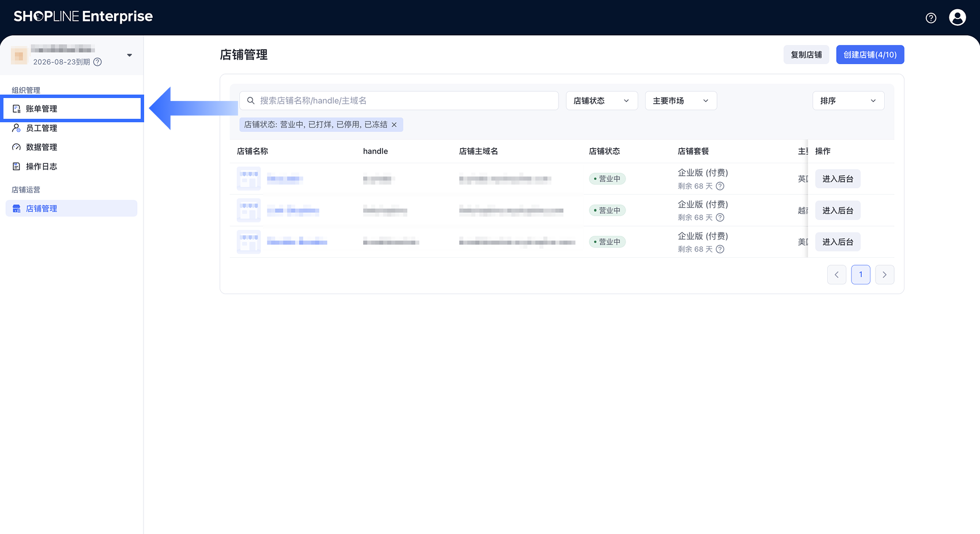Click first row's 营业中 status badge
This screenshot has height=534, width=980.
tap(607, 179)
